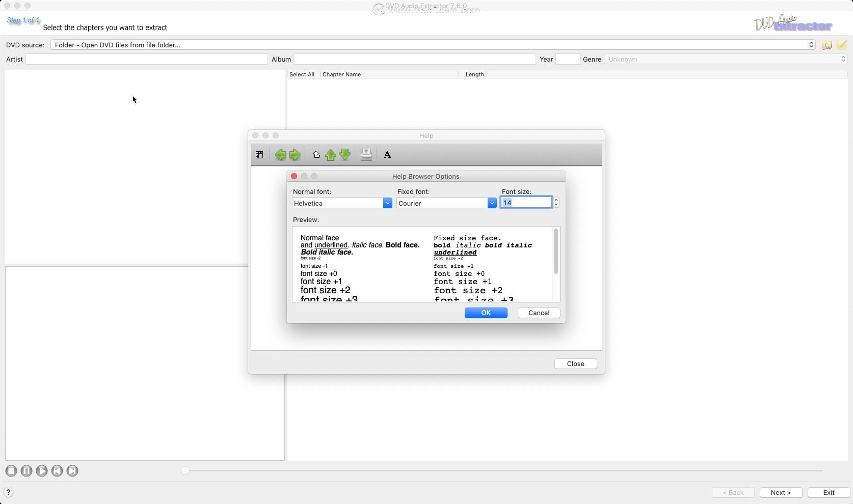This screenshot has height=504, width=853.
Task: Confirm font settings with OK
Action: [x=485, y=313]
